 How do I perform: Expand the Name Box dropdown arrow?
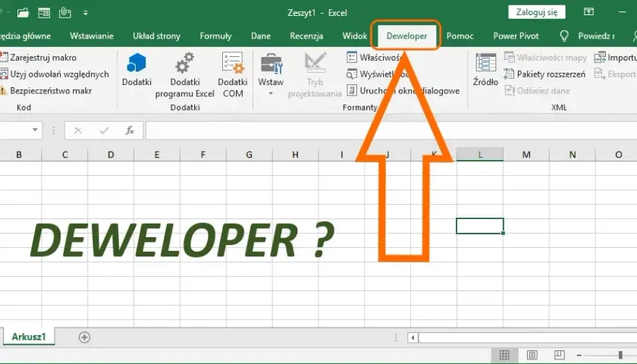tap(36, 130)
